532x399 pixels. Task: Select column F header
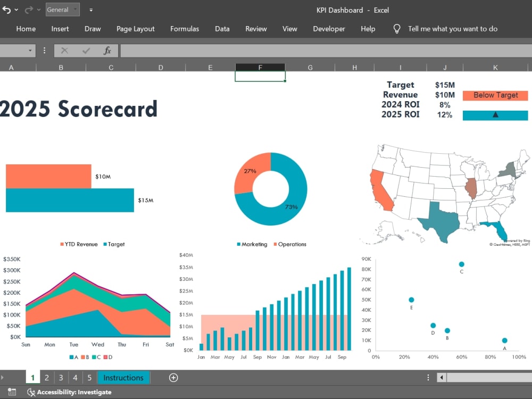(x=260, y=68)
